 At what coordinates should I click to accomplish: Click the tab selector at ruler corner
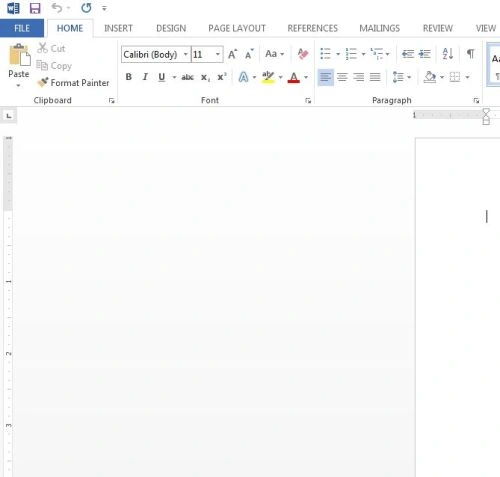9,116
